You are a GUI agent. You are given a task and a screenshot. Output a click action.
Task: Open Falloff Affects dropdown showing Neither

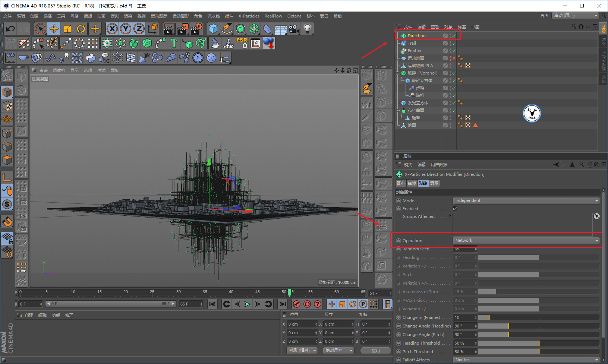point(526,360)
